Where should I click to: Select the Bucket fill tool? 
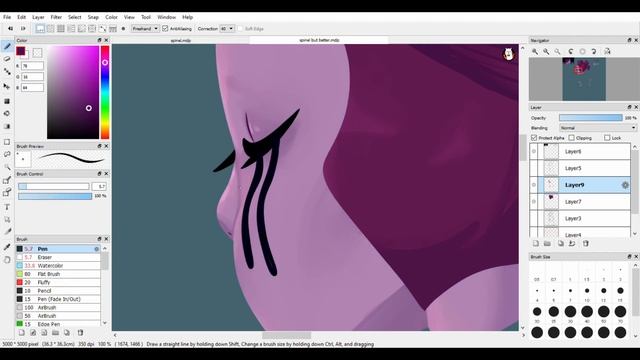pyautogui.click(x=7, y=113)
